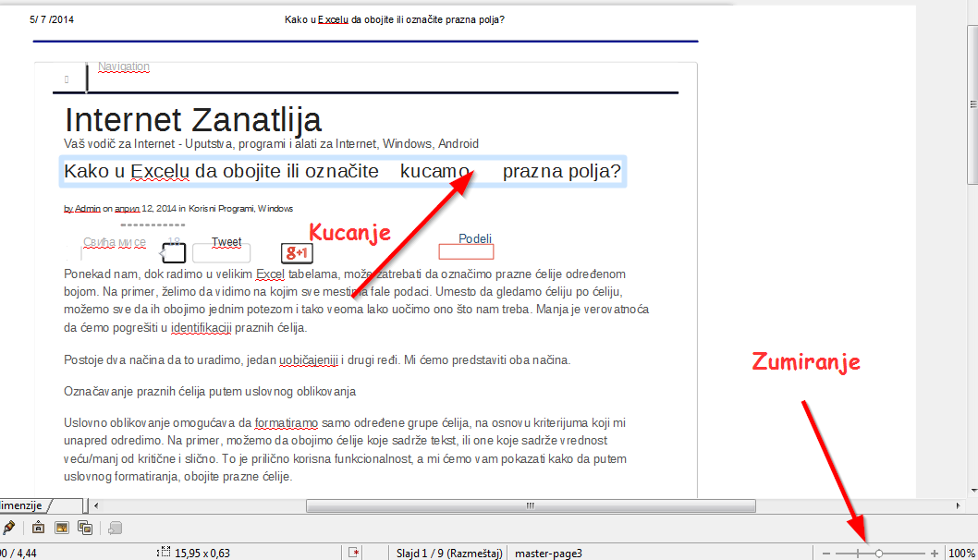The height and width of the screenshot is (560, 978).
Task: Click vertical scrollbar down arrow
Action: point(973,492)
